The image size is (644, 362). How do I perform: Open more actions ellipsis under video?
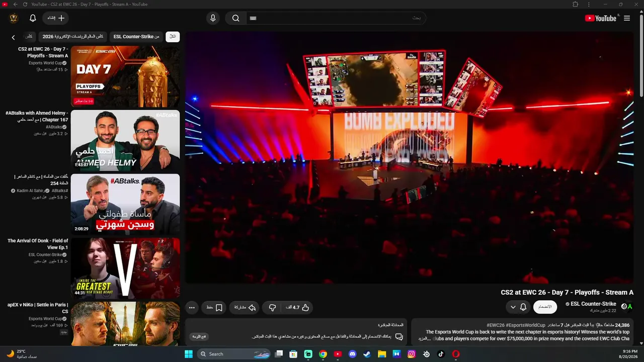[192, 307]
